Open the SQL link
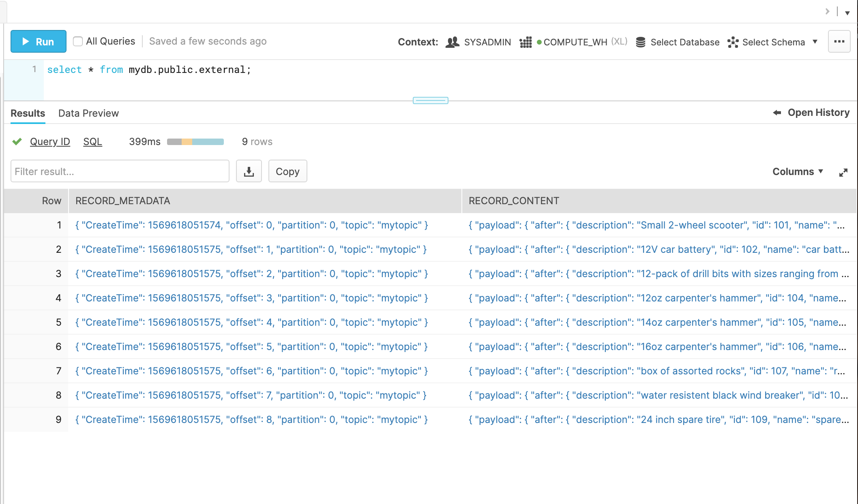The height and width of the screenshot is (504, 858). [x=92, y=141]
